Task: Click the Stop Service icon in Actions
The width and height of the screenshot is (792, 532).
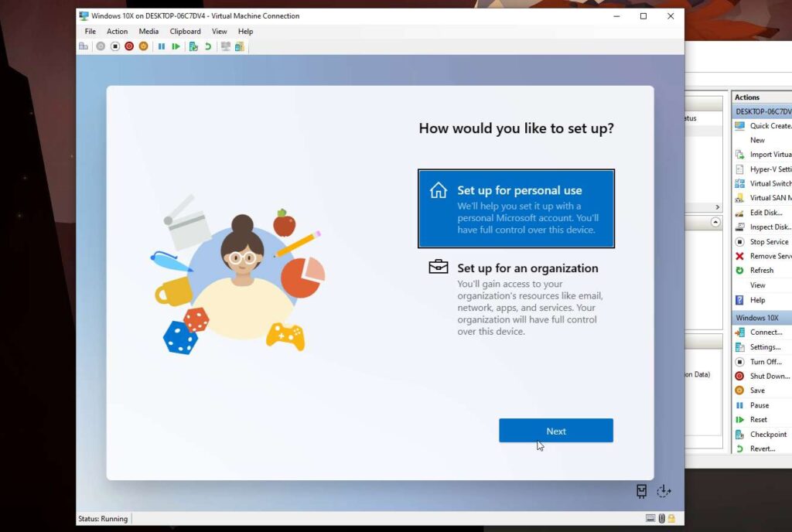Action: pos(739,242)
